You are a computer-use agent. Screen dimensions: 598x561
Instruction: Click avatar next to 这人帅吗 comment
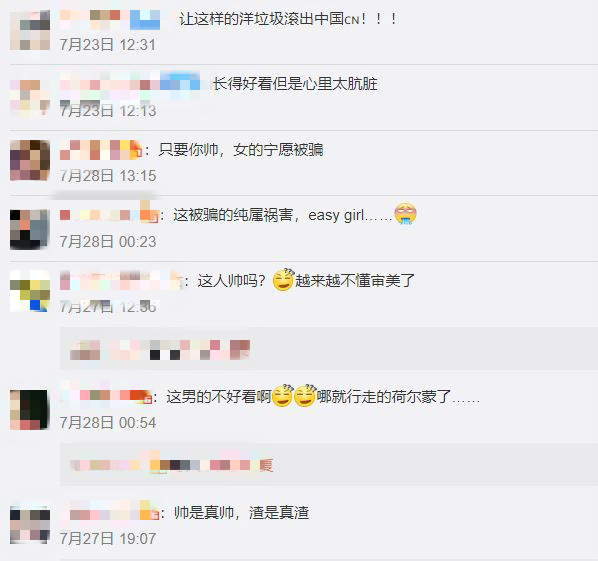tap(30, 291)
